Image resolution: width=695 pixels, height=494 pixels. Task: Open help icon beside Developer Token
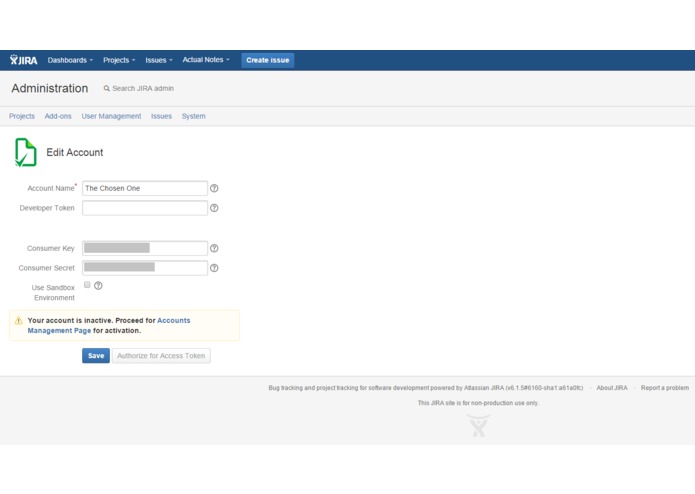[214, 208]
